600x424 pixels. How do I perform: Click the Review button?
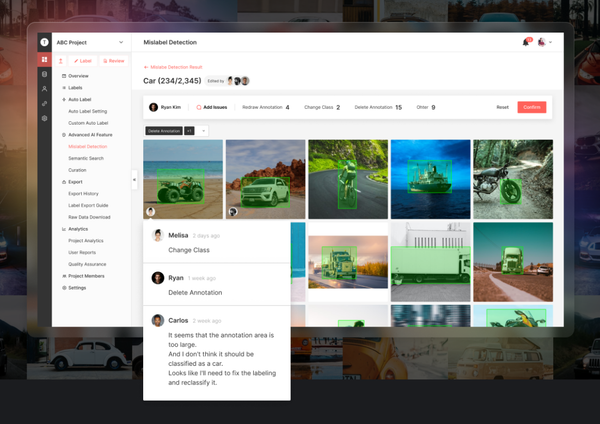tap(114, 61)
